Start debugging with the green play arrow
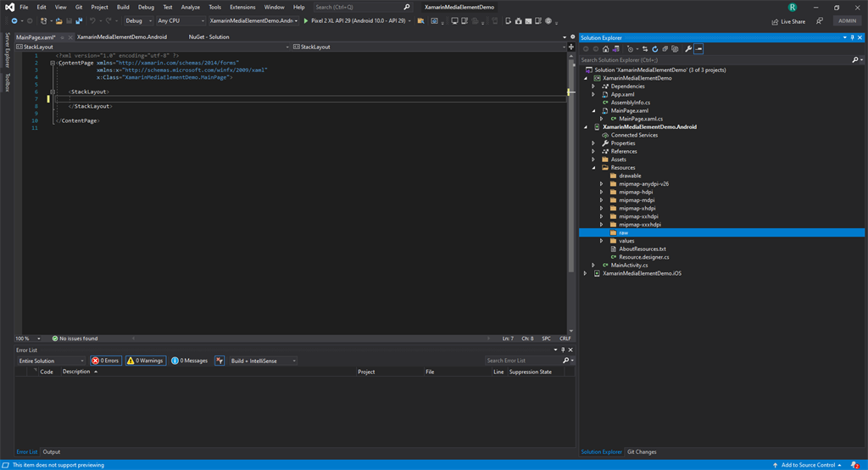 (x=305, y=21)
